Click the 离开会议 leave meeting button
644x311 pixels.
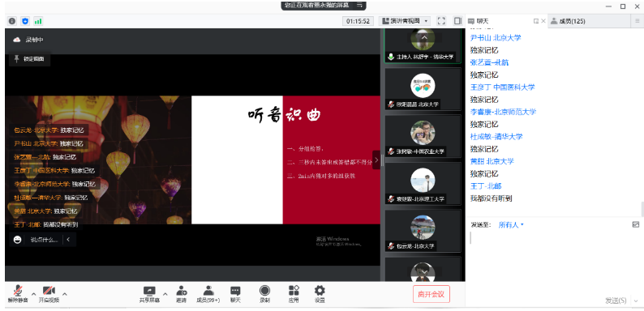[431, 294]
